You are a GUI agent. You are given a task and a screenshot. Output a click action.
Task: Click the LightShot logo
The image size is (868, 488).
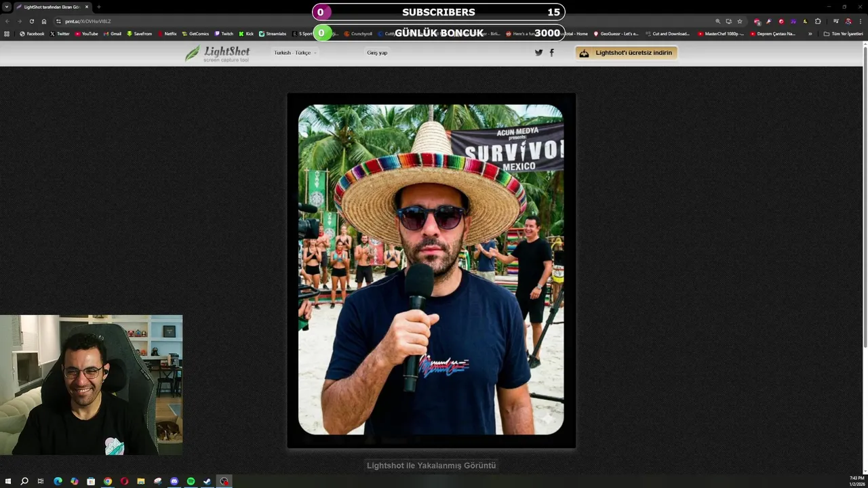pos(218,54)
